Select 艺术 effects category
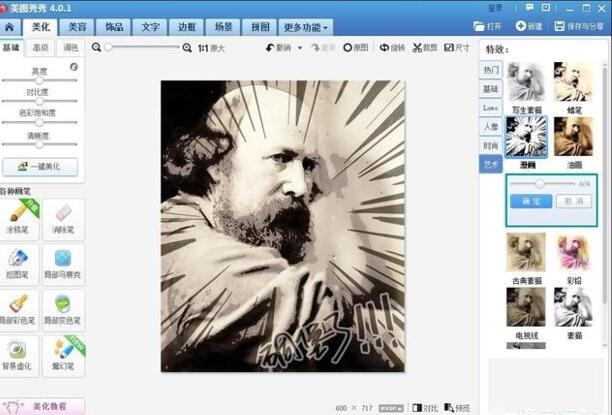The image size is (612, 415). [491, 164]
